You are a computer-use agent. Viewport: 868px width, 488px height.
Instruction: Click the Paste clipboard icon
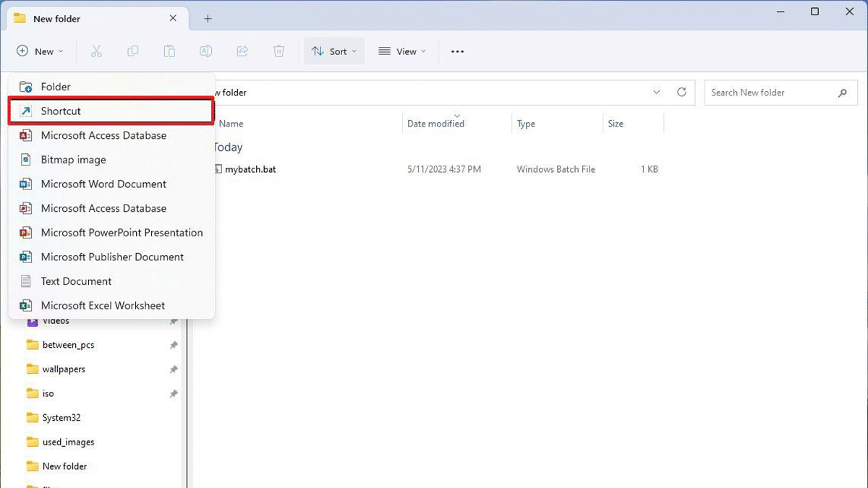tap(169, 51)
